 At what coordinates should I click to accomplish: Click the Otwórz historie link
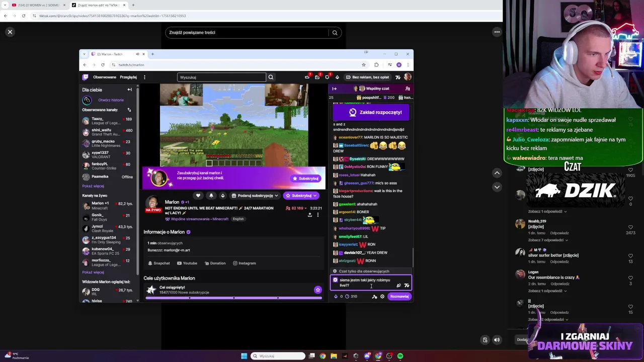111,100
